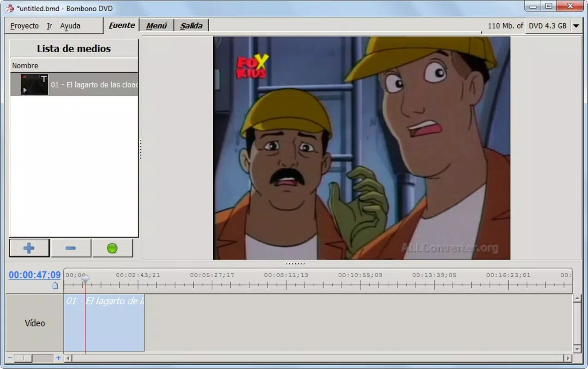Click the Nombre column header
Screen dimensions: 588x369
(74, 65)
